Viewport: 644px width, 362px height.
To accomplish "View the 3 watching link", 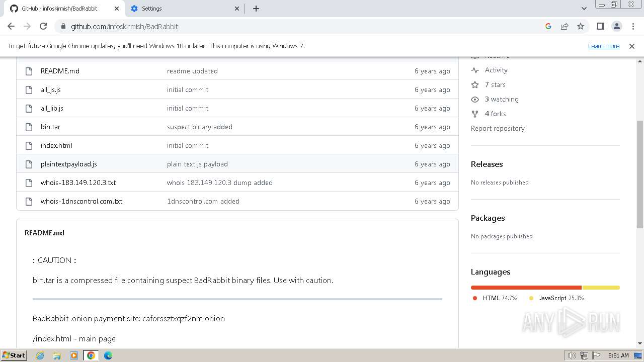I will (502, 99).
